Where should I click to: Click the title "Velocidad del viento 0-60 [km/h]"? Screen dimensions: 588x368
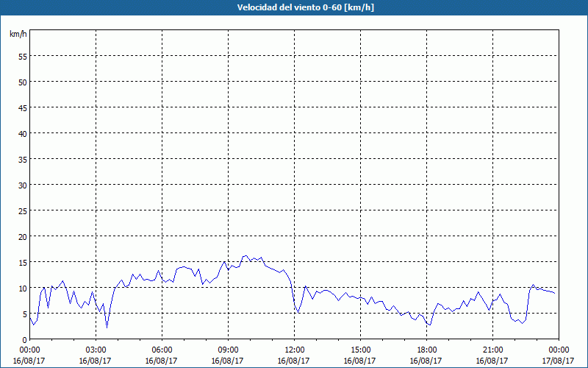click(x=306, y=7)
